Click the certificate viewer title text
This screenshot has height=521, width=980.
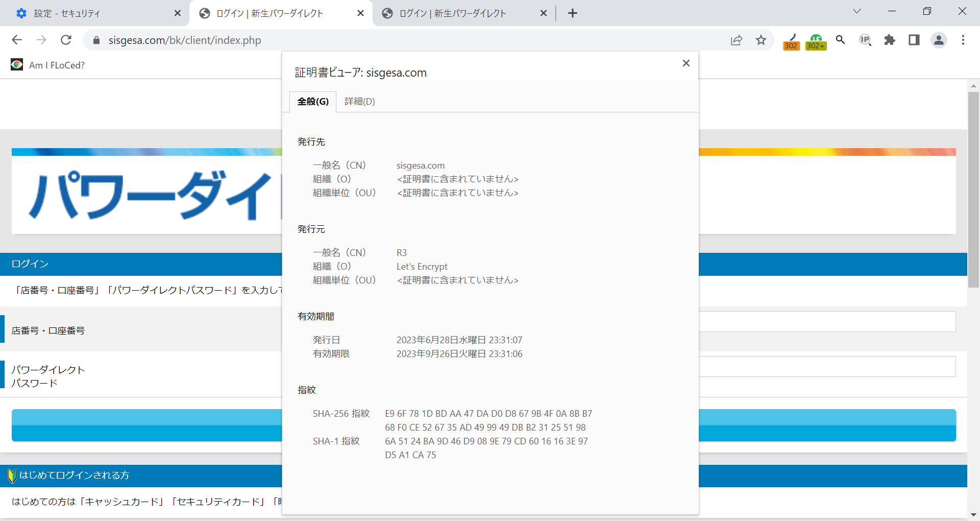(361, 73)
